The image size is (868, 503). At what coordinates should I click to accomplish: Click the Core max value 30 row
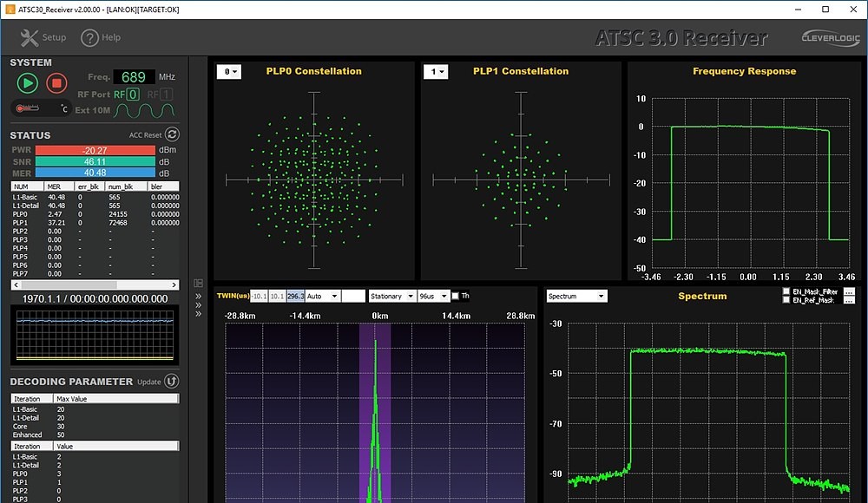95,427
